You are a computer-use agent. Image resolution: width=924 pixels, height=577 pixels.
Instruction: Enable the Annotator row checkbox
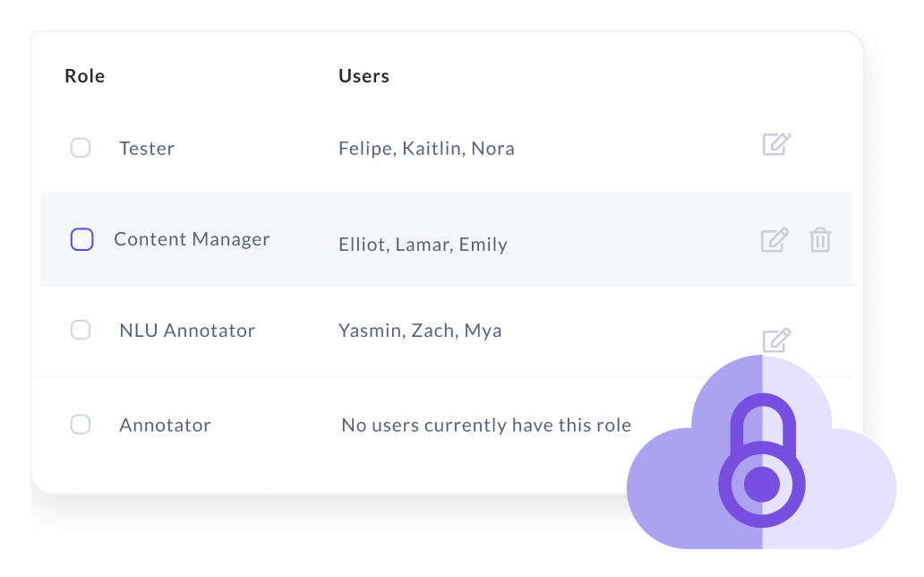point(81,425)
